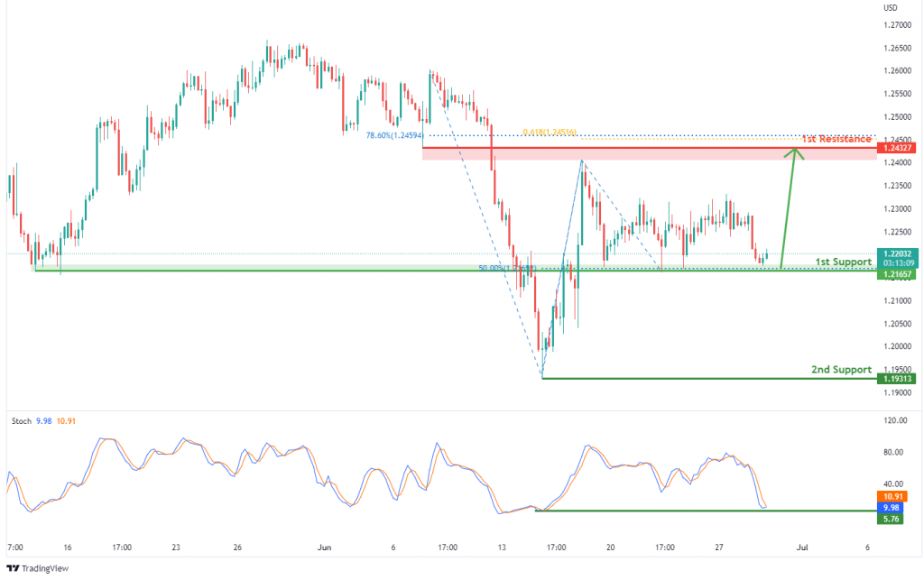Click the USD currency label

[x=890, y=7]
